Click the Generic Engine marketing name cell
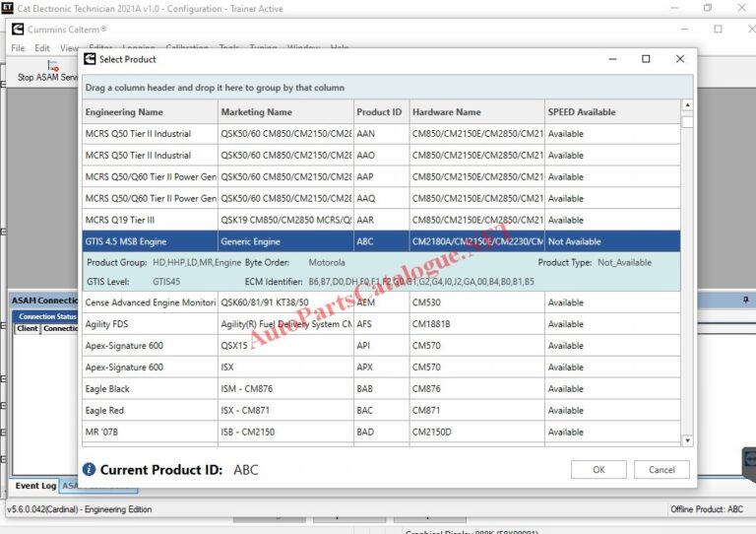756x534 pixels. (x=285, y=241)
